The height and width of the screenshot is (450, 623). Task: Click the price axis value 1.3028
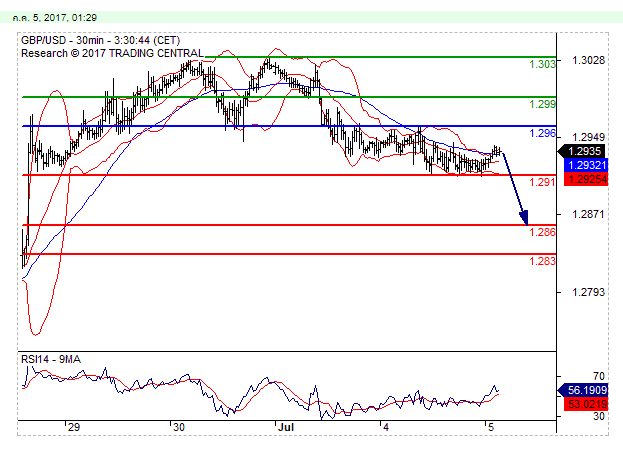click(588, 60)
